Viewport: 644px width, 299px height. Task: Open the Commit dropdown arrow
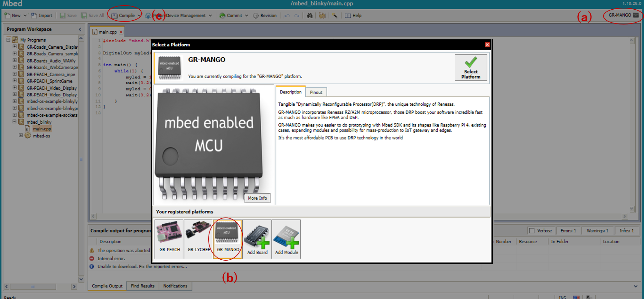pyautogui.click(x=247, y=15)
